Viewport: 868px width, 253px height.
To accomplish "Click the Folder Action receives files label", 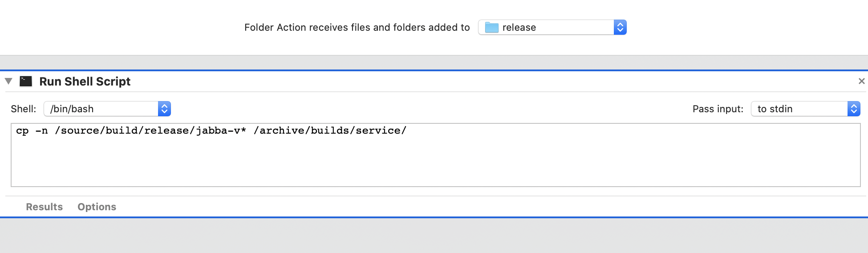I will (357, 28).
